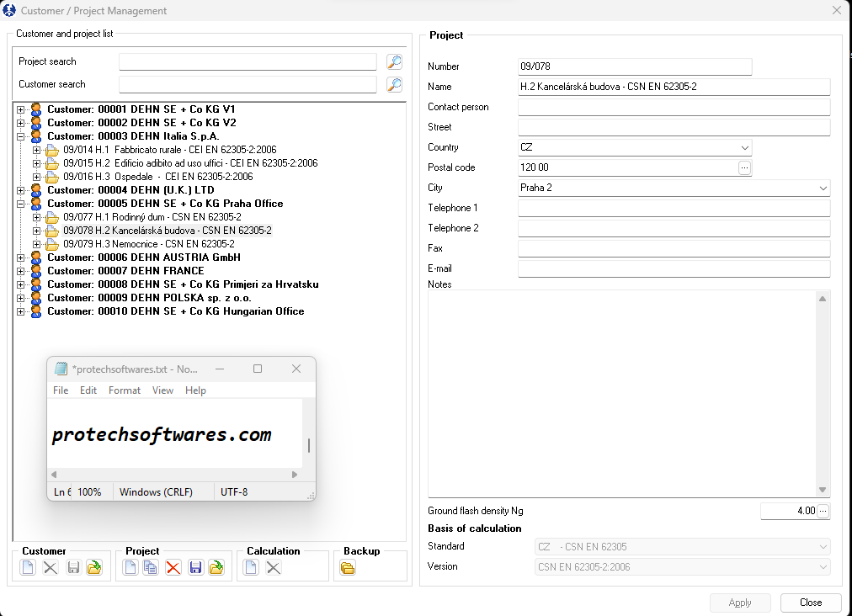Viewport: 852px width, 616px height.
Task: Copy project using Project group's duplicate icon
Action: click(151, 568)
